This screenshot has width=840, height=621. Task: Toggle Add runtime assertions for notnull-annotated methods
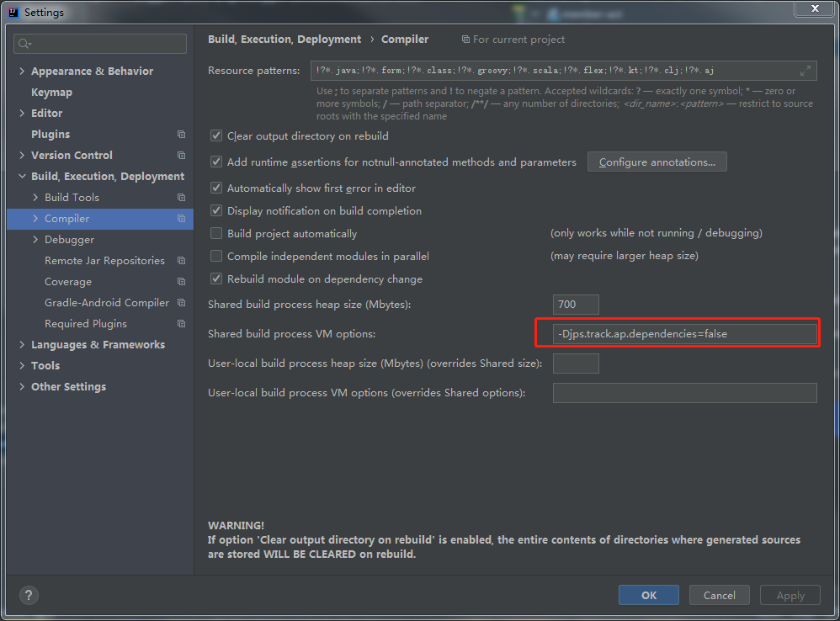coord(216,162)
